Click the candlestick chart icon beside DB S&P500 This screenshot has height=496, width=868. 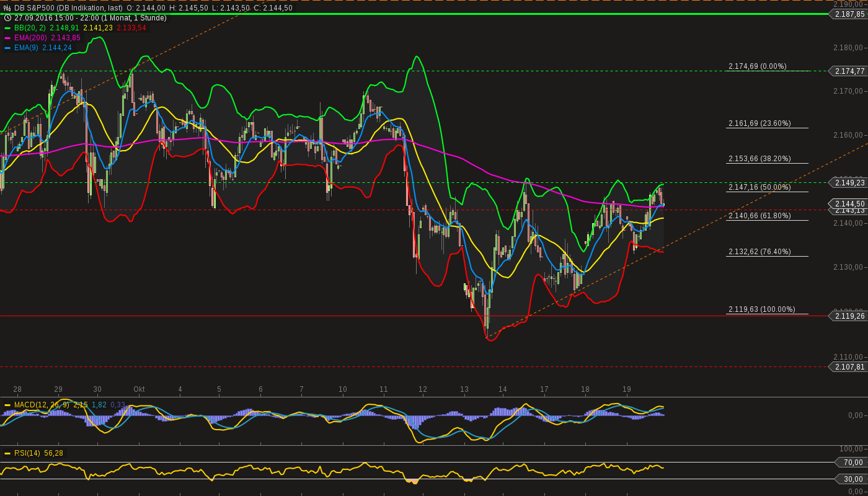[7, 8]
